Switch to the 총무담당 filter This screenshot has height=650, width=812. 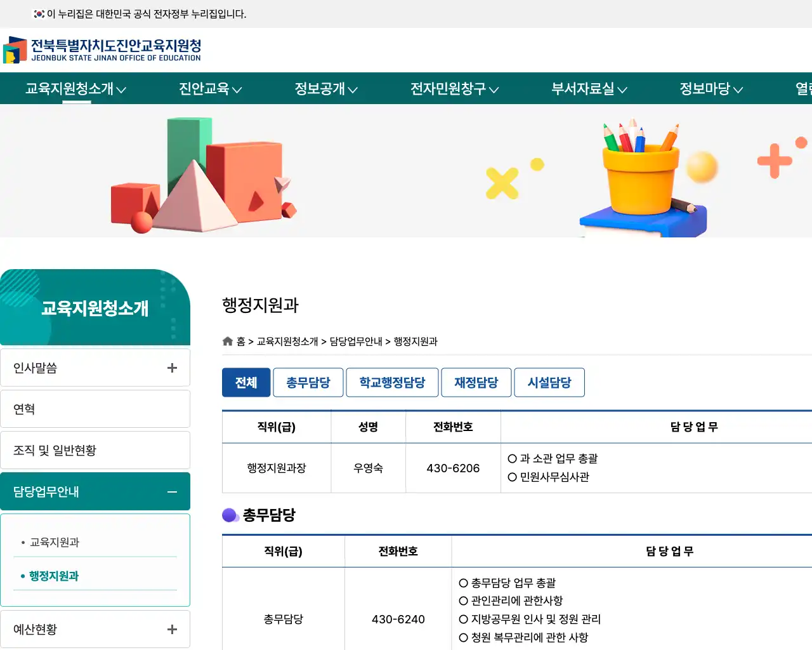tap(308, 382)
